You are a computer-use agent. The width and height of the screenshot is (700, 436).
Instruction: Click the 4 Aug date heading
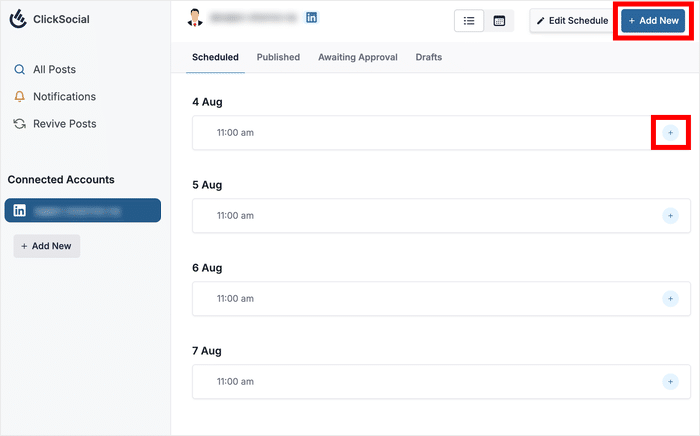pyautogui.click(x=207, y=102)
